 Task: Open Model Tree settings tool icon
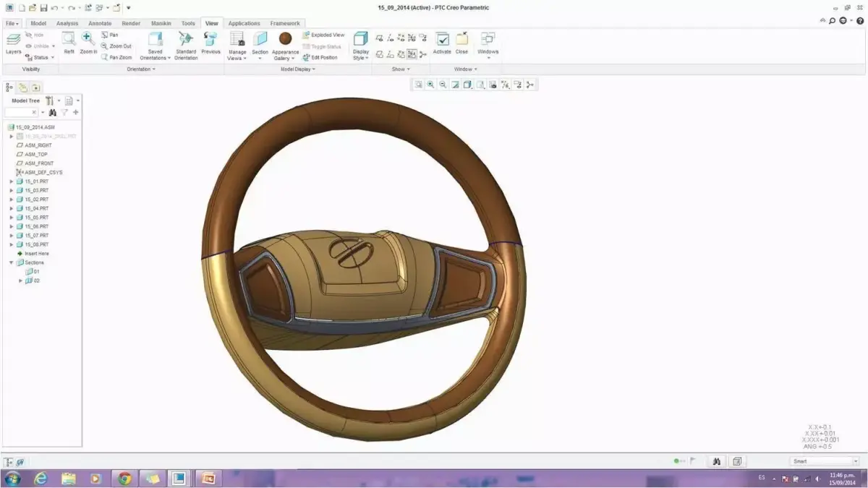[50, 100]
